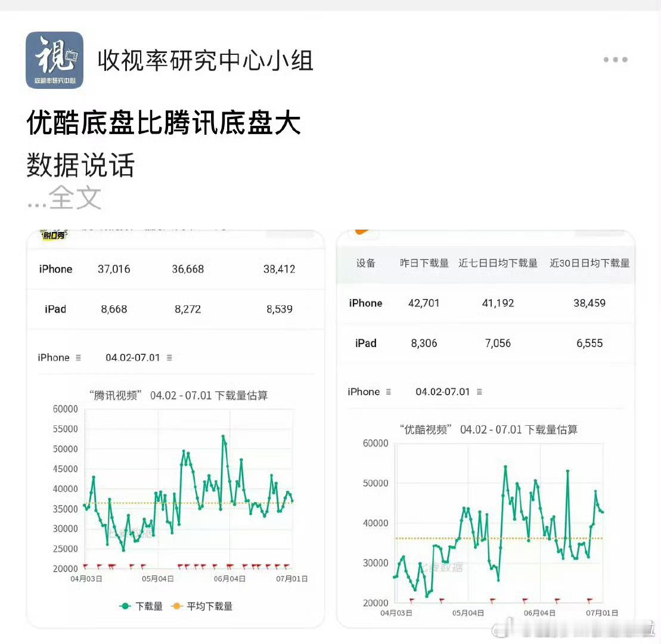Expand the post via 全文 link
661x644 pixels.
(75, 197)
